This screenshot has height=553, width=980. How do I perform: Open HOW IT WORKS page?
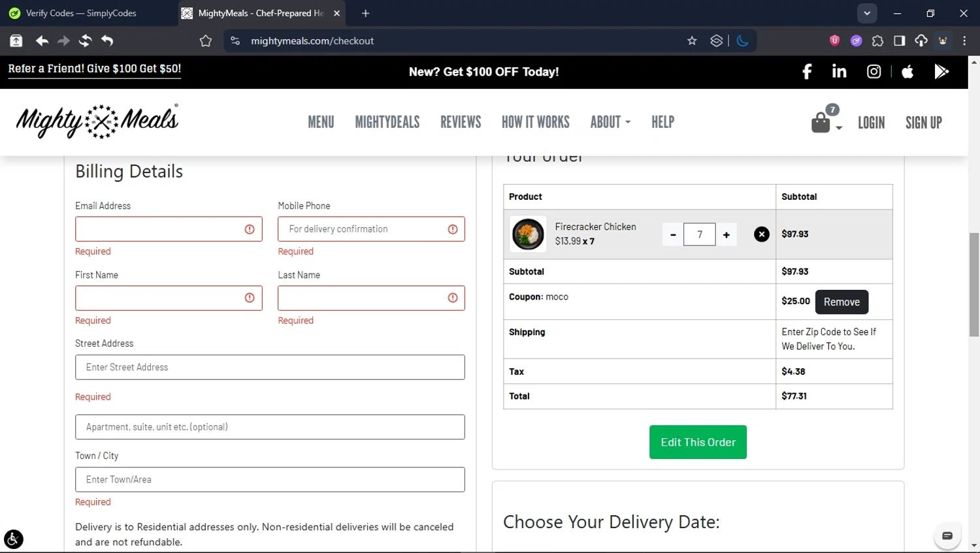(536, 122)
